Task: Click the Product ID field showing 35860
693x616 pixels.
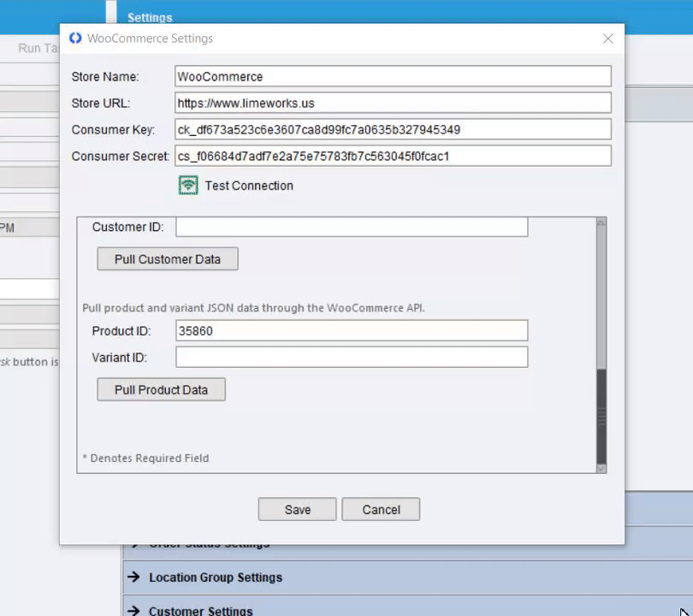Action: [352, 330]
